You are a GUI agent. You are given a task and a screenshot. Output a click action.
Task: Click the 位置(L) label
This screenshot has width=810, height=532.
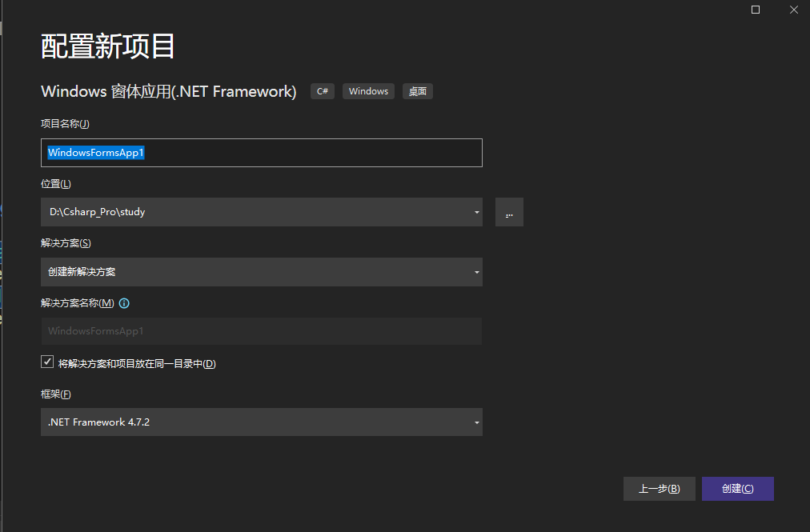coord(56,184)
